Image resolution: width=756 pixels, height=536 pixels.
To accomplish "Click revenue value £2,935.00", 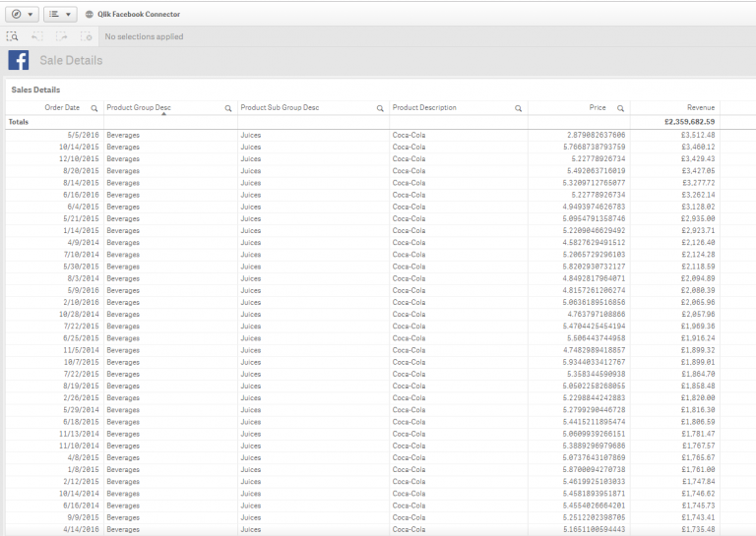I will (x=698, y=218).
